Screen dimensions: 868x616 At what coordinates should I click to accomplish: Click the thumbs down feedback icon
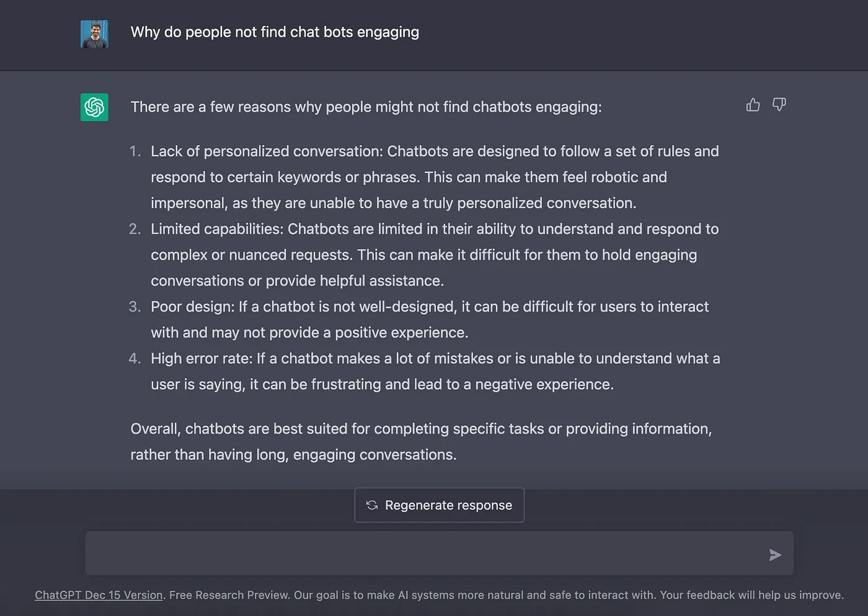[x=779, y=105]
